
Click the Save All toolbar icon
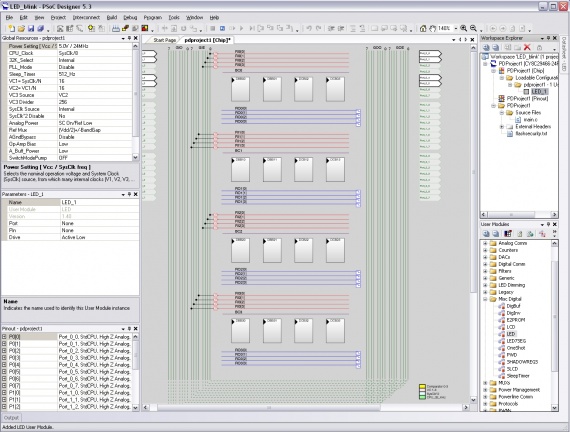point(40,28)
